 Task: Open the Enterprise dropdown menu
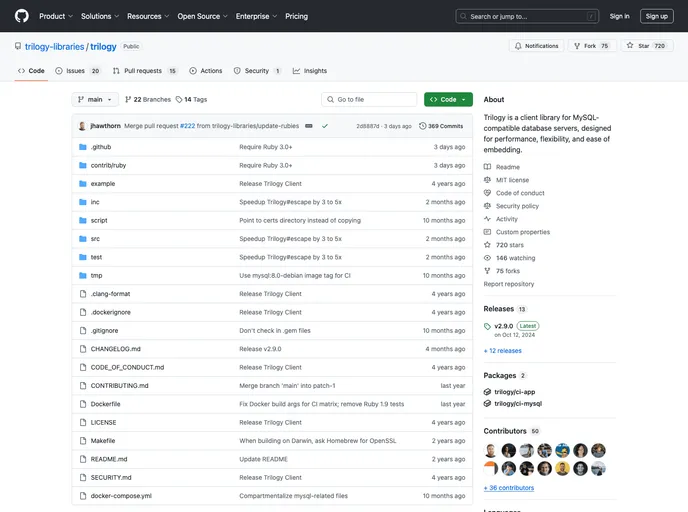(x=256, y=16)
